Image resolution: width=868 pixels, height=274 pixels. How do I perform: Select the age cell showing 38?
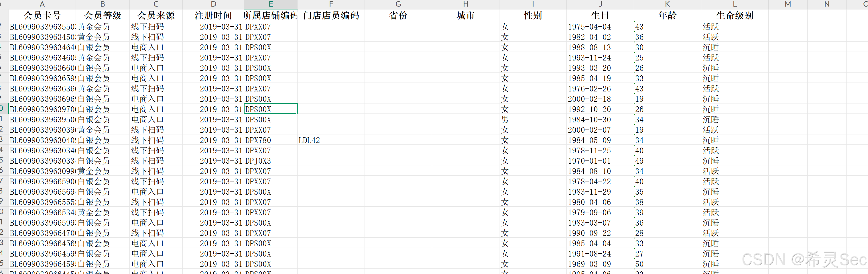(x=667, y=202)
